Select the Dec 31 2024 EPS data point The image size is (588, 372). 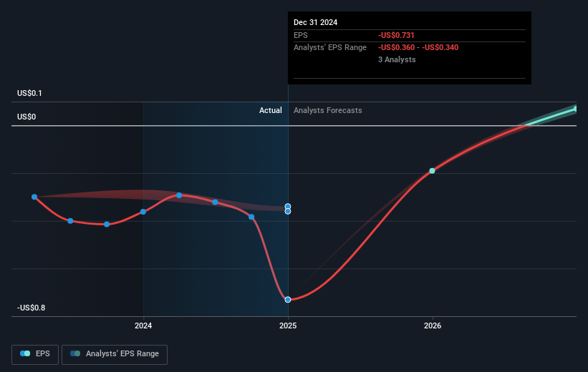point(288,300)
